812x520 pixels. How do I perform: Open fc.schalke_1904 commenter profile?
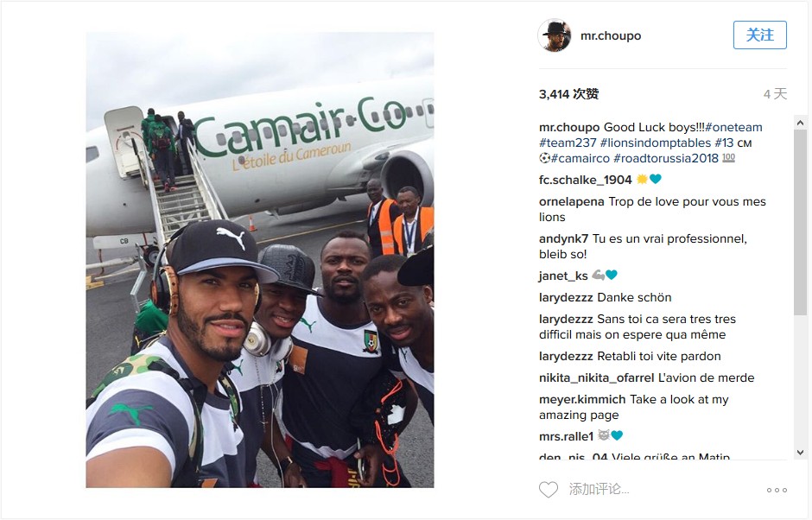pyautogui.click(x=585, y=181)
